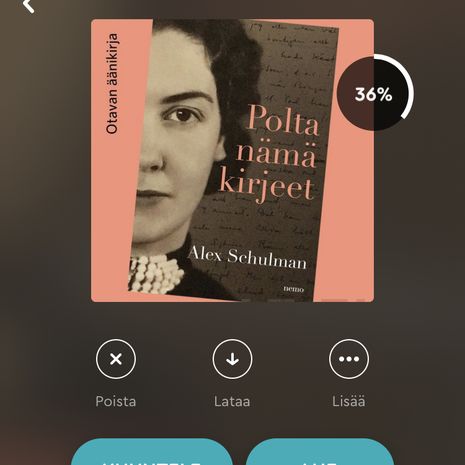
Task: Click the Polta nämä kirjeet title text
Action: (268, 152)
